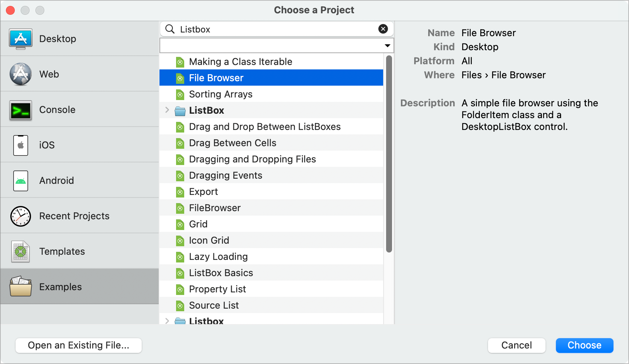
Task: Open the filter dropdown below search
Action: point(387,46)
